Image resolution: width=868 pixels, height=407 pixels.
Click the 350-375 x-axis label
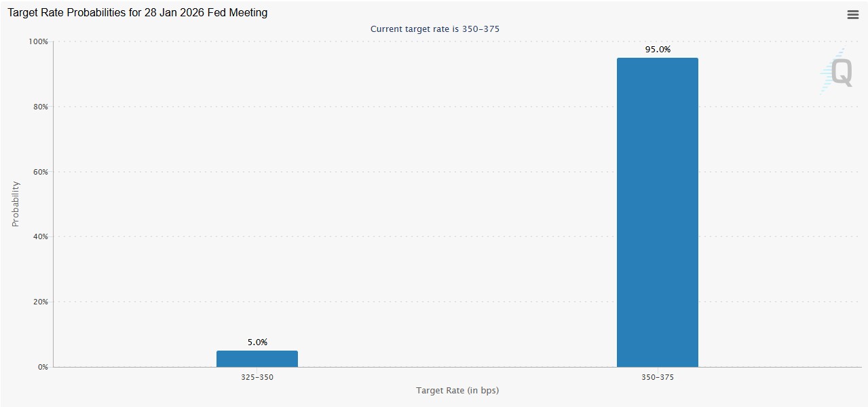657,377
